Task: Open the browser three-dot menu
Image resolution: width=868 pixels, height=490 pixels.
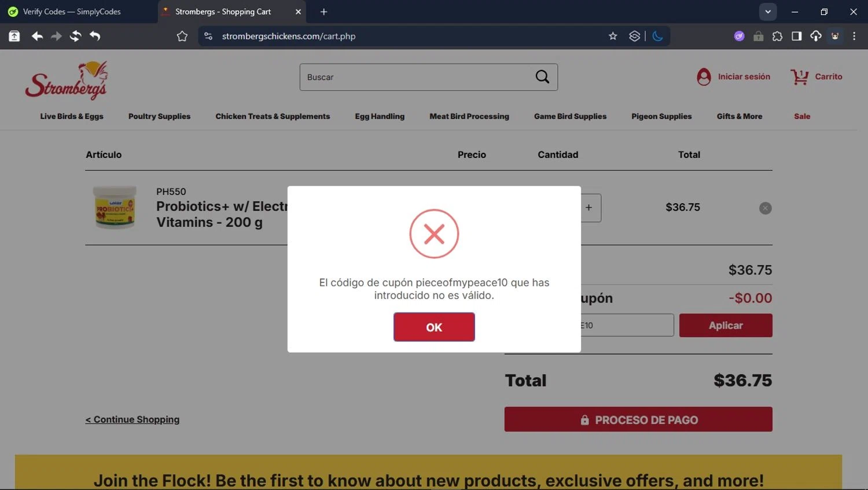Action: [x=854, y=36]
